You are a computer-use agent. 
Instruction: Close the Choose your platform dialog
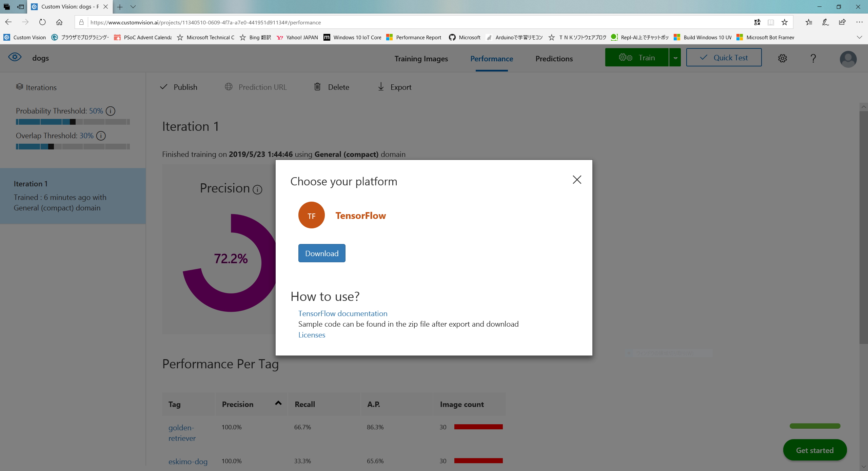click(577, 180)
